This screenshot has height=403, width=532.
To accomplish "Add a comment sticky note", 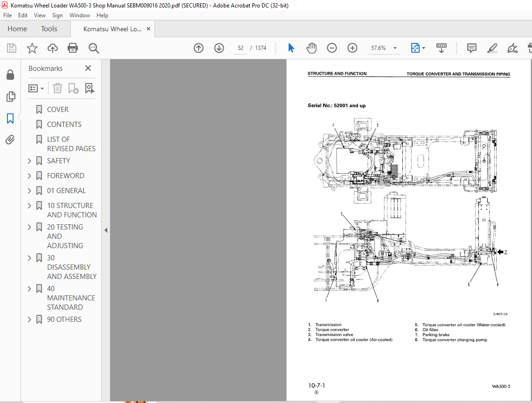I will coord(471,48).
